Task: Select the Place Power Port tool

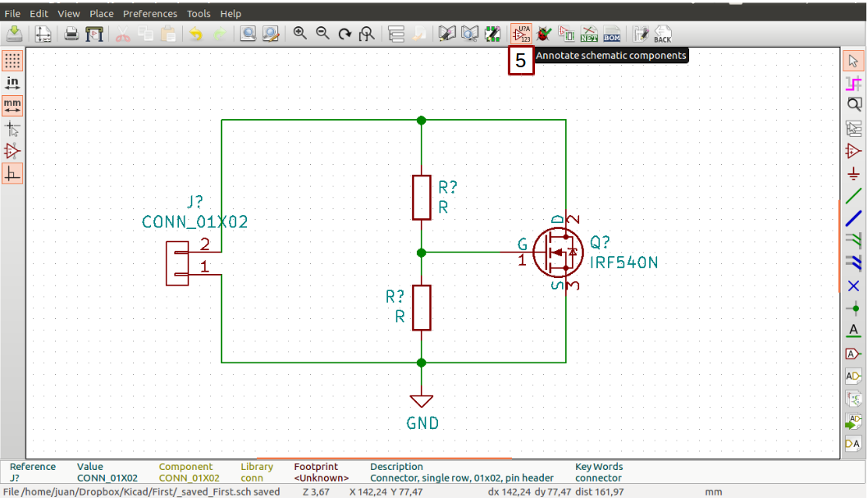Action: coord(854,174)
